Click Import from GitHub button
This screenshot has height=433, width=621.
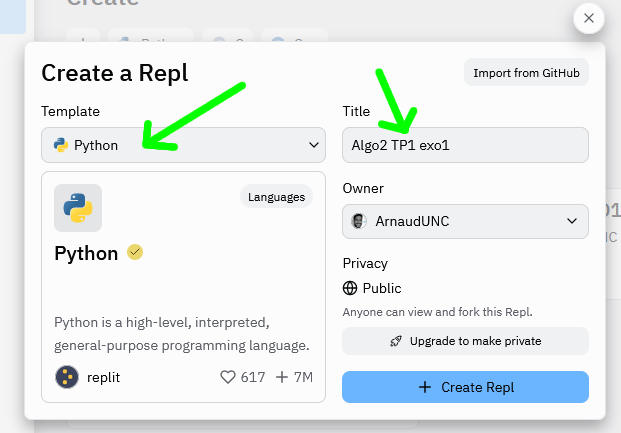(526, 73)
